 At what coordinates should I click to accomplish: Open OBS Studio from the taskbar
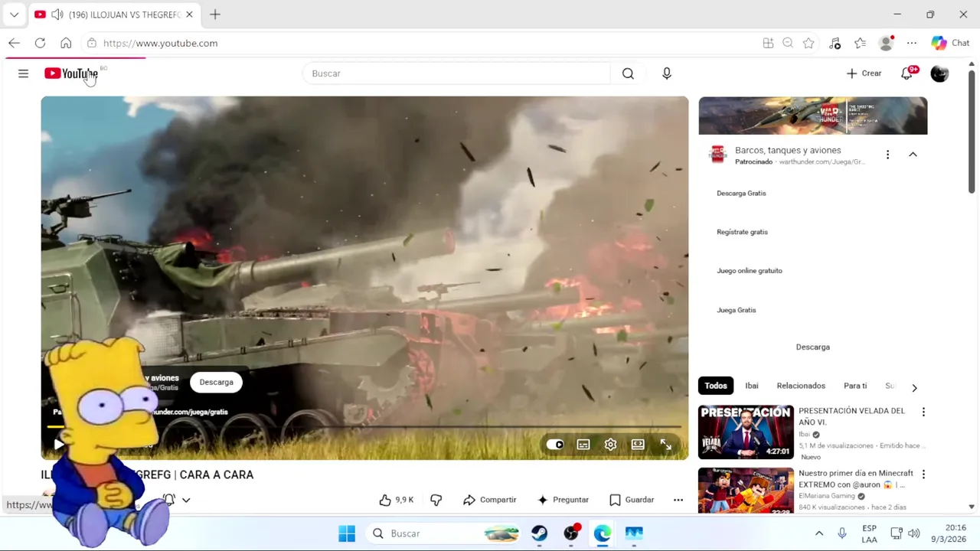pos(571,533)
